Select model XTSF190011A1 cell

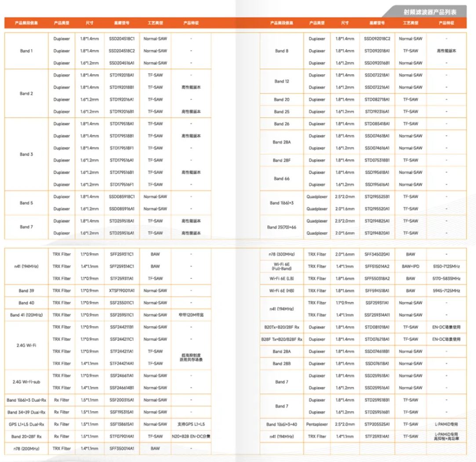coord(122,291)
